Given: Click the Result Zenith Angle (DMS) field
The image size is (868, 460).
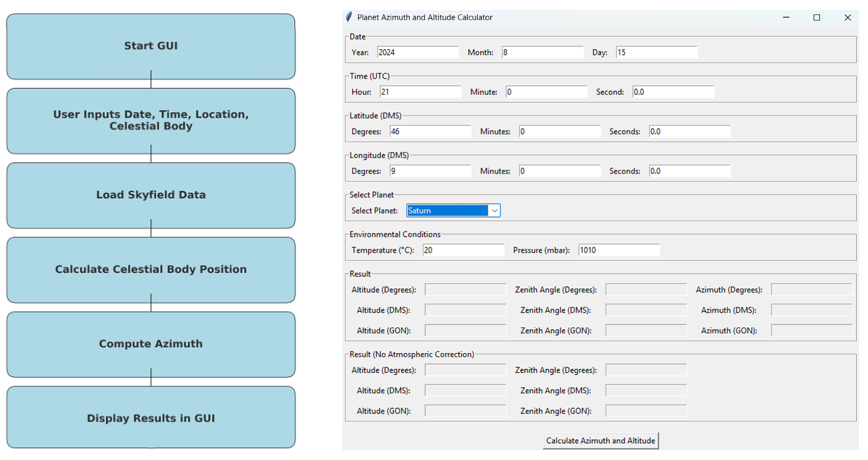Looking at the screenshot, I should 646,310.
